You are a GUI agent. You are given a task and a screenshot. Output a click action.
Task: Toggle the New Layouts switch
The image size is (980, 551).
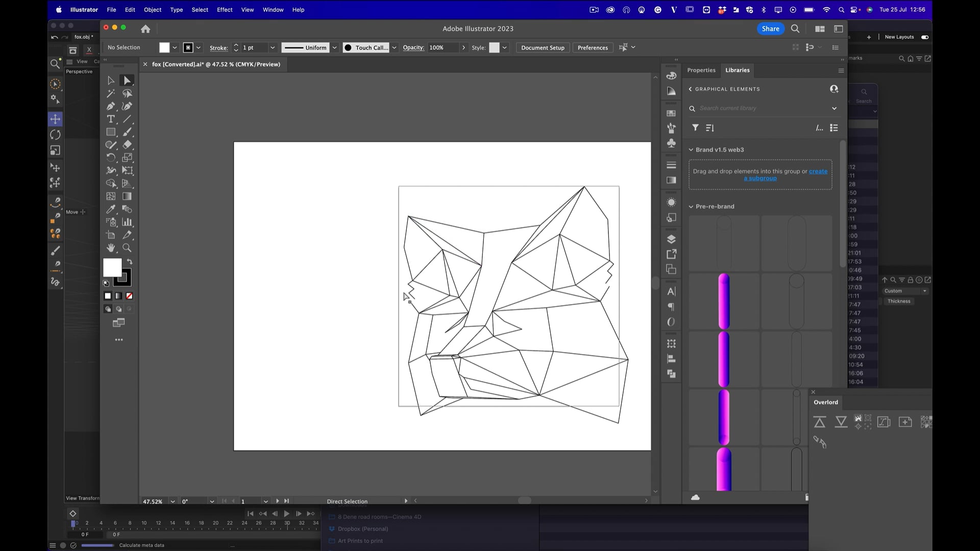point(924,37)
